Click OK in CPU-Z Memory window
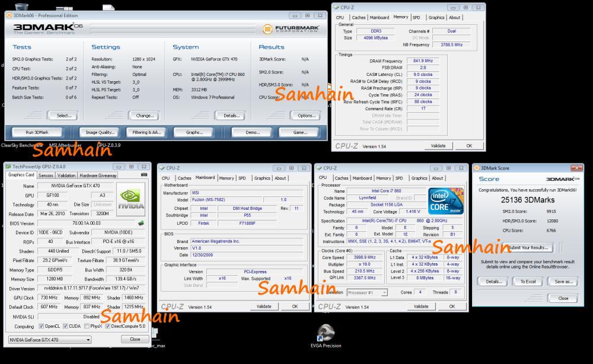 469,146
